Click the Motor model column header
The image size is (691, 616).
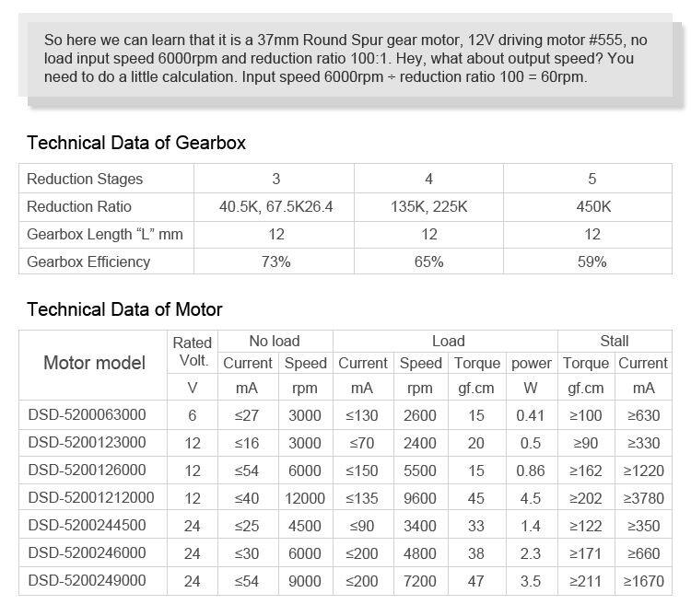(x=94, y=363)
